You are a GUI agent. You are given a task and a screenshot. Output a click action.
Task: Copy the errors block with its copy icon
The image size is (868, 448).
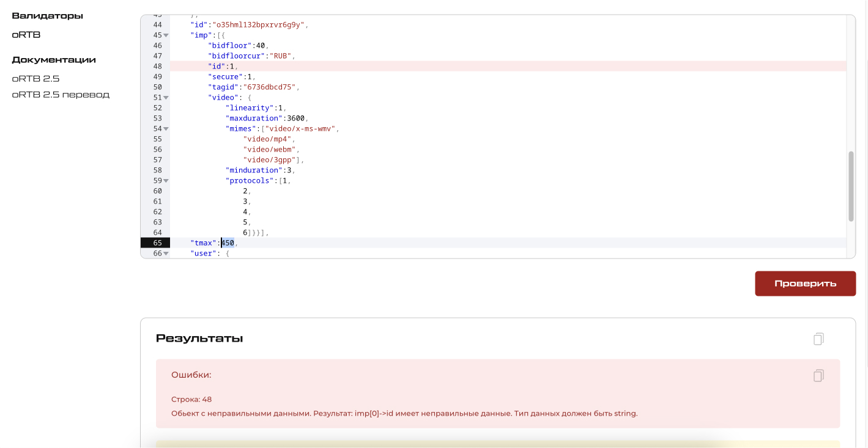[x=818, y=375]
